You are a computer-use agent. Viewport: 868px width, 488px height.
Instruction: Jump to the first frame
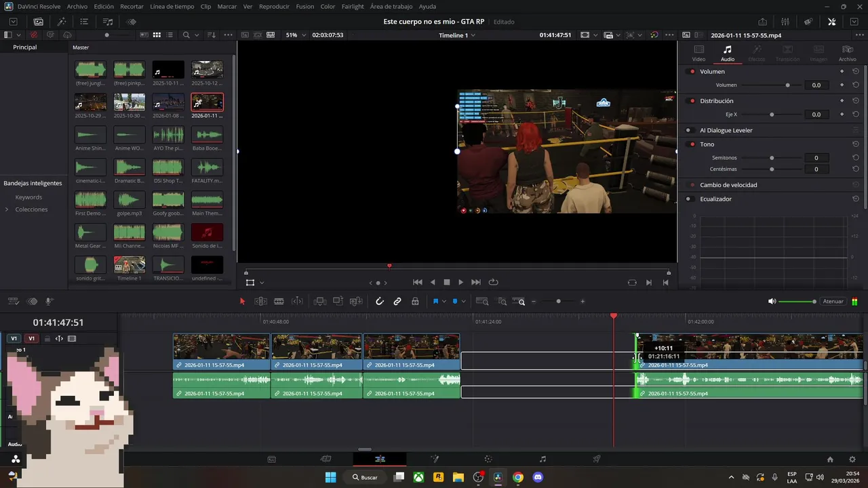click(418, 282)
